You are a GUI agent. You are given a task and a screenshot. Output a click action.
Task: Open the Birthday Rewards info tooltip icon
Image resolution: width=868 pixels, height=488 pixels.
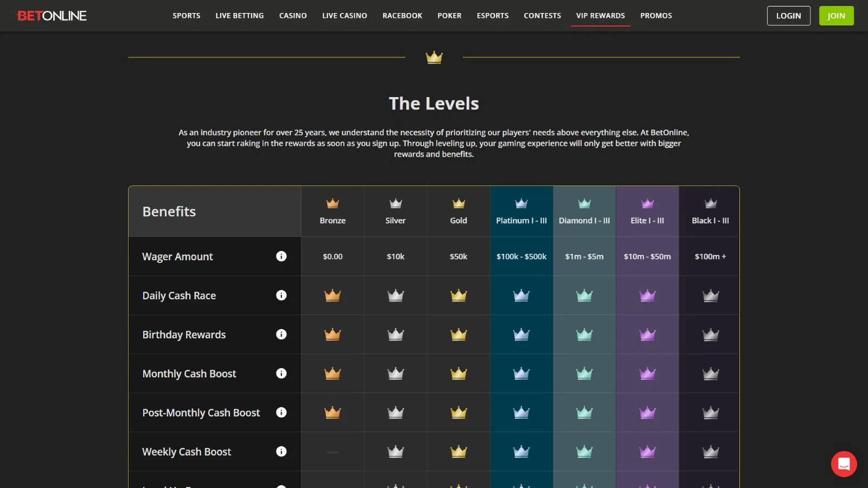(x=281, y=335)
